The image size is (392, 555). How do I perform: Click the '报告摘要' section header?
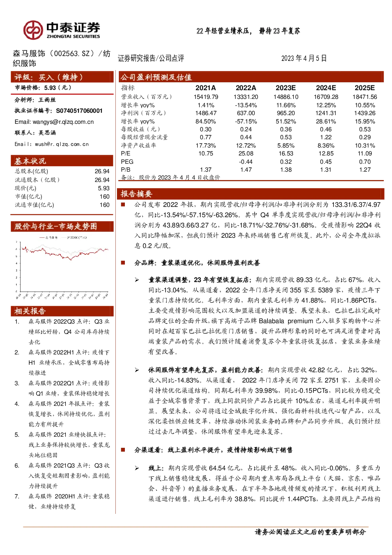pyautogui.click(x=251, y=194)
